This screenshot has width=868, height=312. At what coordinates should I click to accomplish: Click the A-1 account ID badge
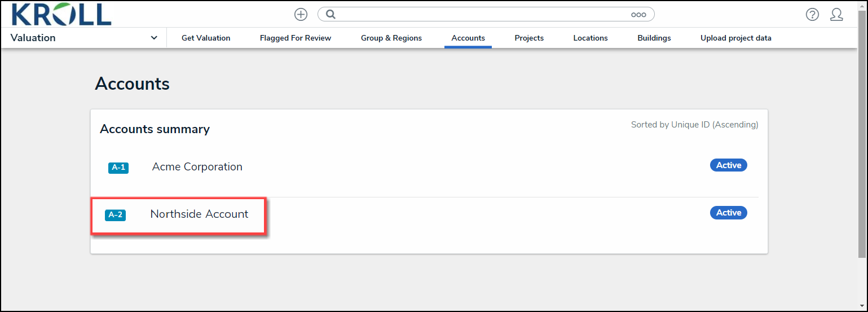118,168
